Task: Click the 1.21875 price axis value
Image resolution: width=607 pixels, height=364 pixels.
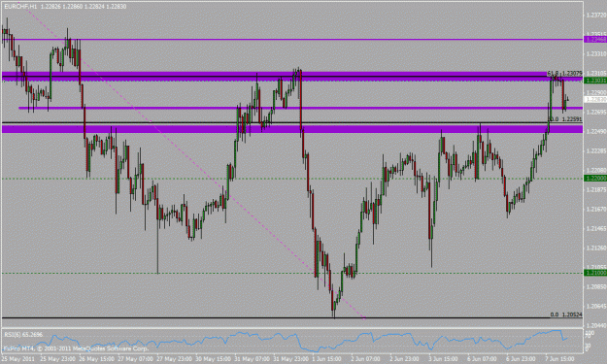Action: point(596,189)
